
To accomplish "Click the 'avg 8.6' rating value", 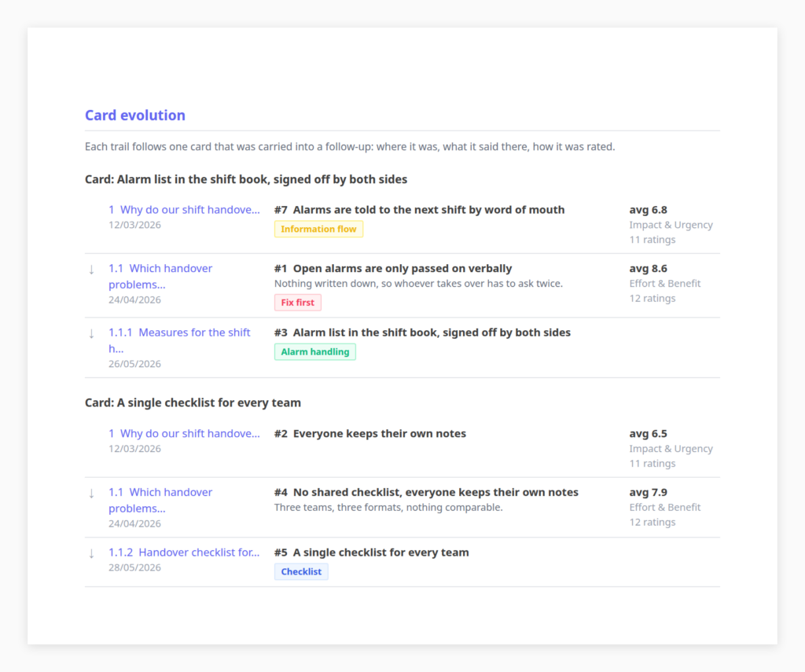I will [x=649, y=269].
